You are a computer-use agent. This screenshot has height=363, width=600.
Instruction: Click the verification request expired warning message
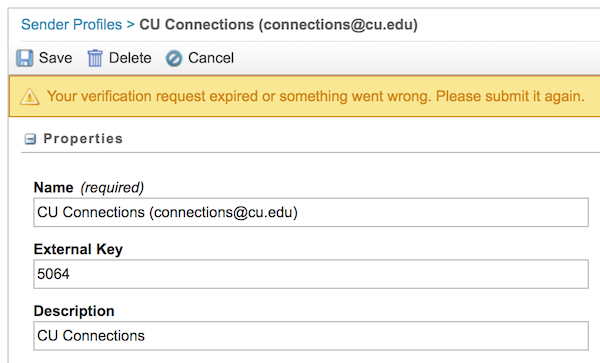pos(316,96)
